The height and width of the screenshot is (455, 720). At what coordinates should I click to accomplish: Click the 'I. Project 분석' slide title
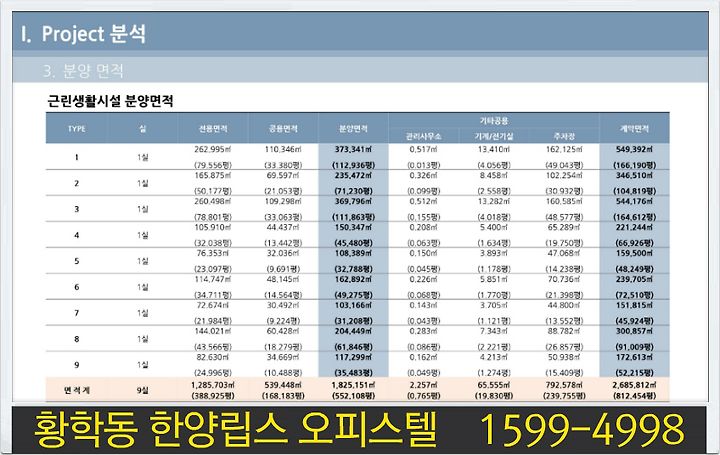coord(83,34)
